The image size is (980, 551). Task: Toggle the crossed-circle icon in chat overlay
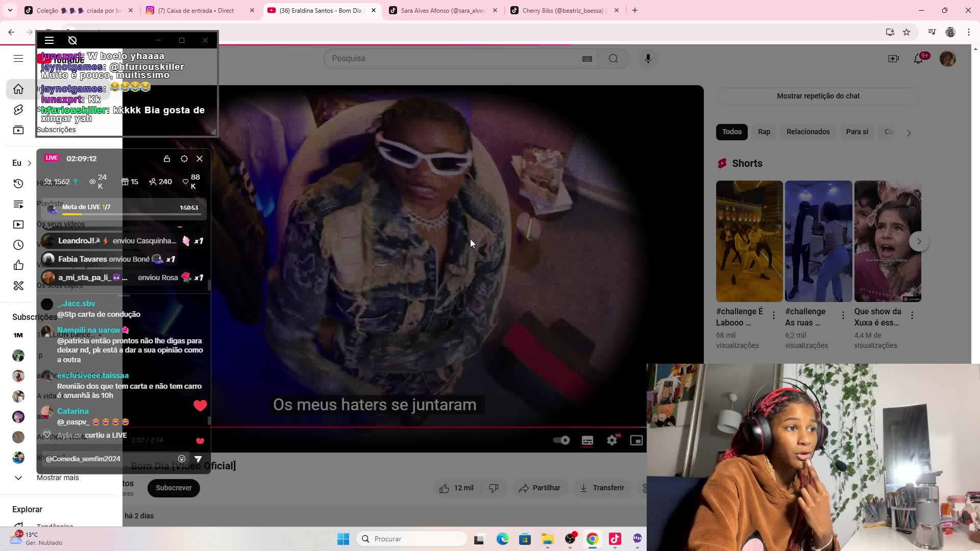(x=72, y=40)
